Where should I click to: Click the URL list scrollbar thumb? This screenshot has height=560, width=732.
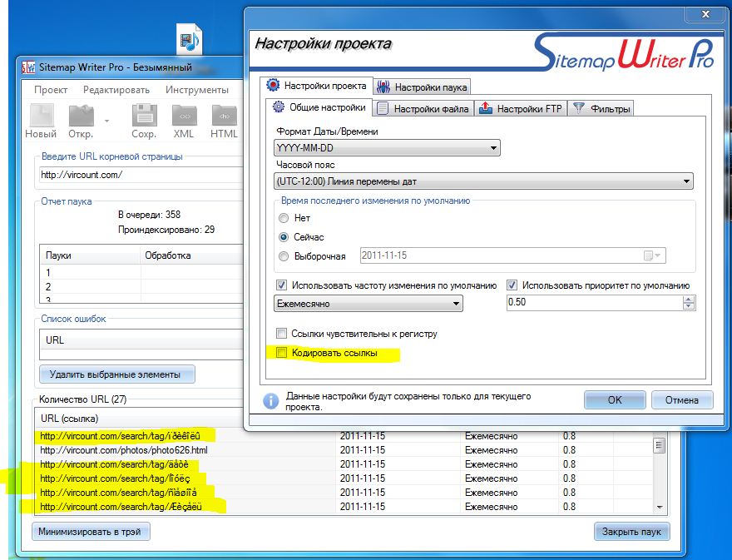[x=659, y=445]
